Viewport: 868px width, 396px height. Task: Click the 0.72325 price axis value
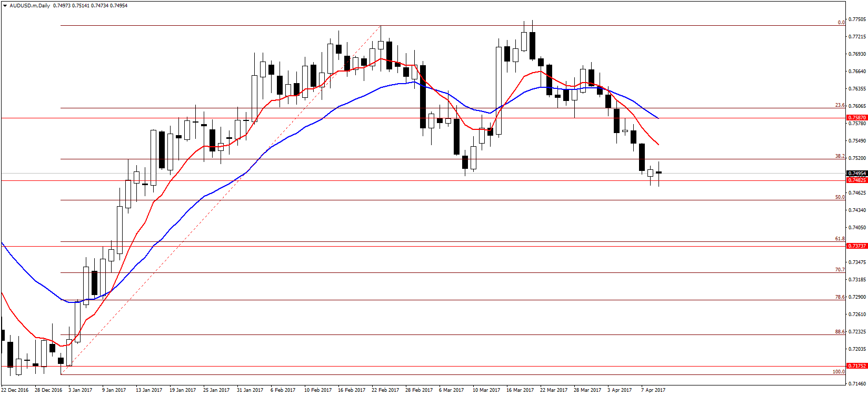tap(857, 332)
